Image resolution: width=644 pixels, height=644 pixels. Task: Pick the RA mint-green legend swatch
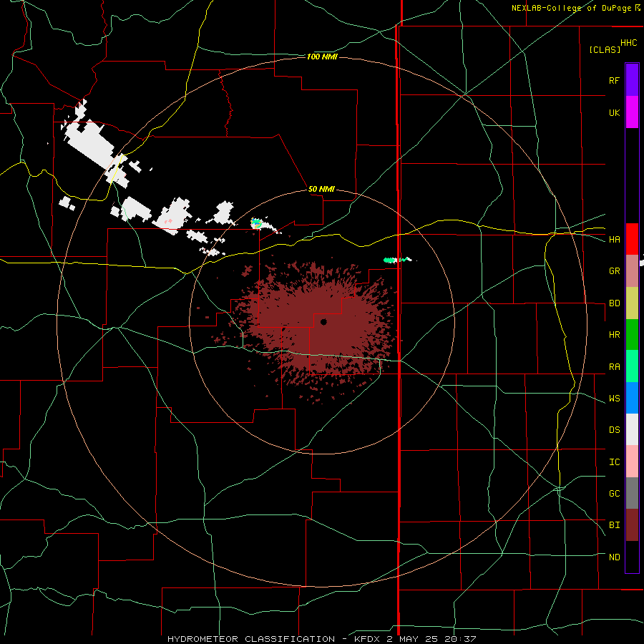click(x=632, y=366)
